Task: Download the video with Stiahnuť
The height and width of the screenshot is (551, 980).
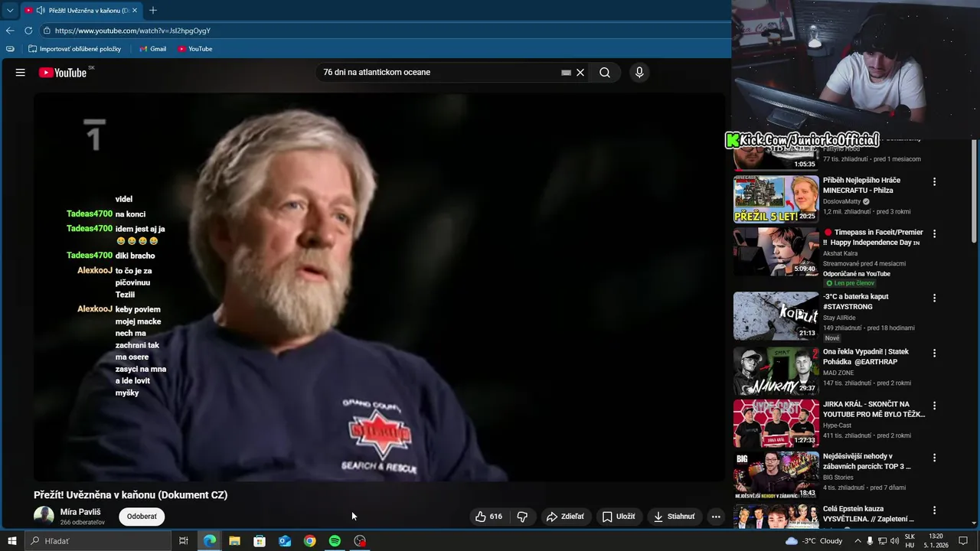Action: coord(675,517)
